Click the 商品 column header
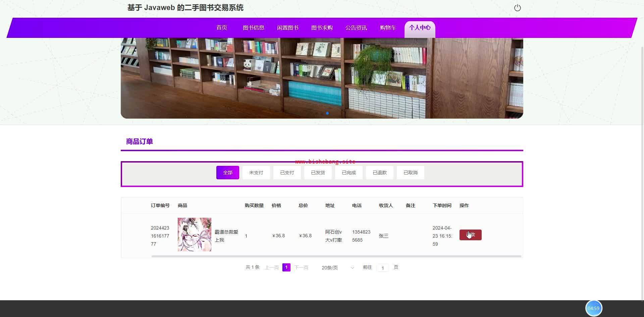The image size is (644, 317). (x=182, y=205)
